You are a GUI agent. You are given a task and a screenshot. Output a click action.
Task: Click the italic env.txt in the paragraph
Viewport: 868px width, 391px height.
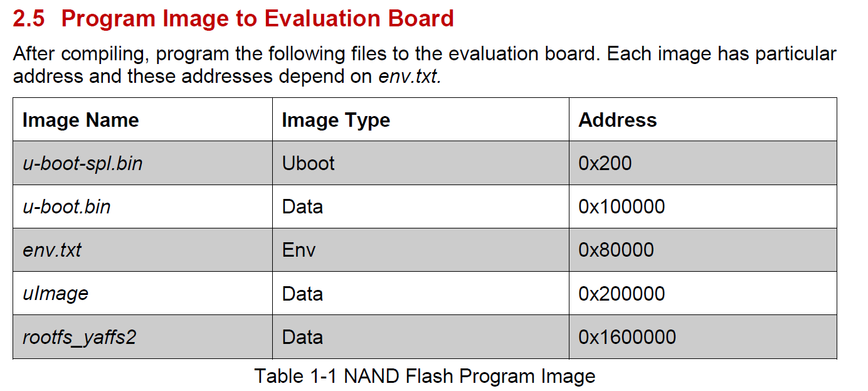(x=410, y=77)
